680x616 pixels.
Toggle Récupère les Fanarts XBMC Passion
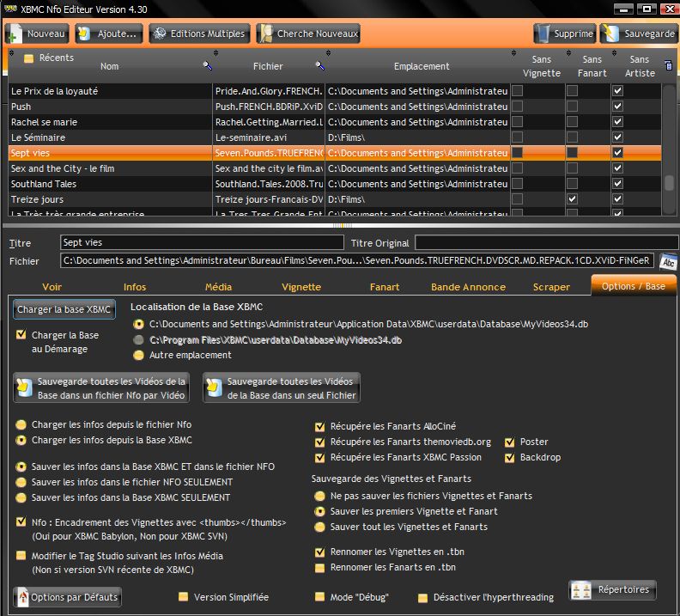(x=319, y=458)
